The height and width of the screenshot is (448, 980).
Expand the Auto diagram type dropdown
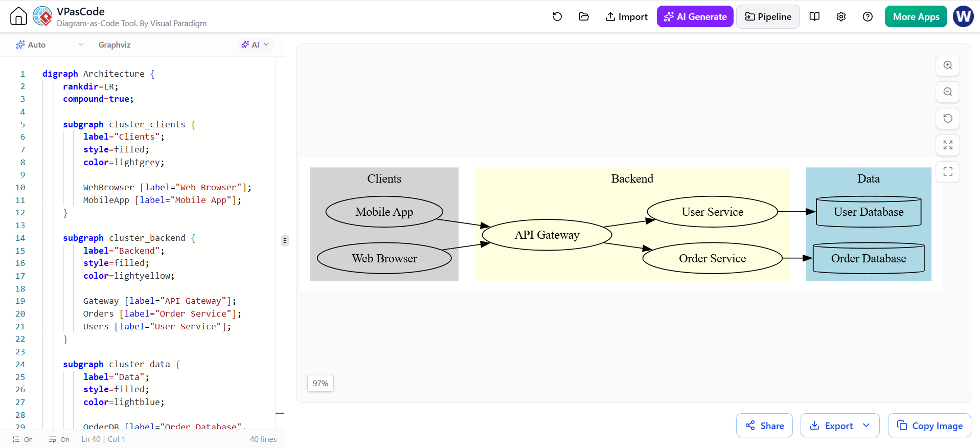(50, 45)
